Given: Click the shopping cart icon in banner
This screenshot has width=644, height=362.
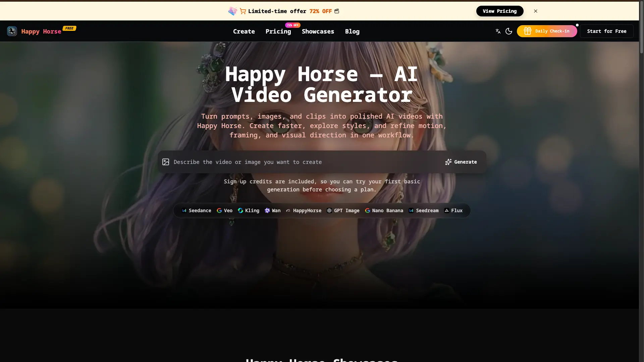Looking at the screenshot, I should pos(243,11).
